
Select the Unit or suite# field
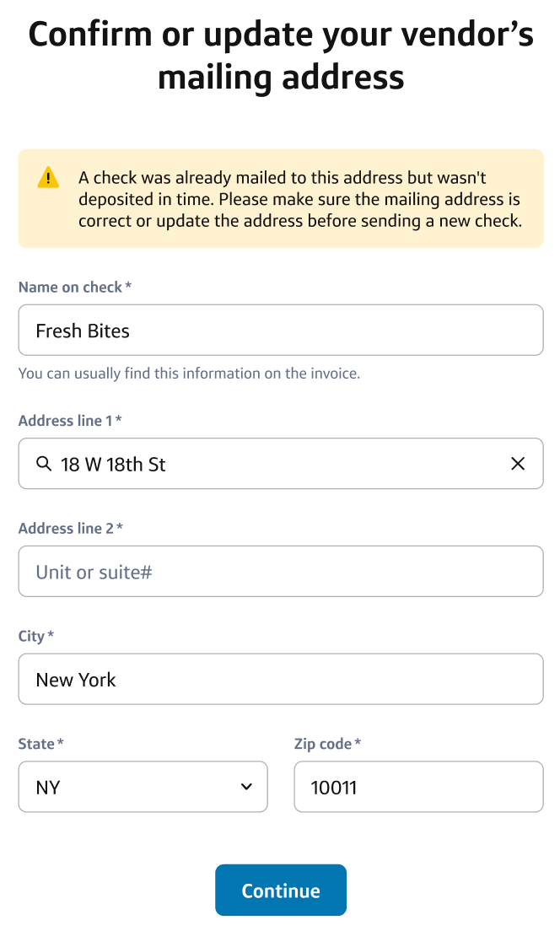tap(280, 572)
